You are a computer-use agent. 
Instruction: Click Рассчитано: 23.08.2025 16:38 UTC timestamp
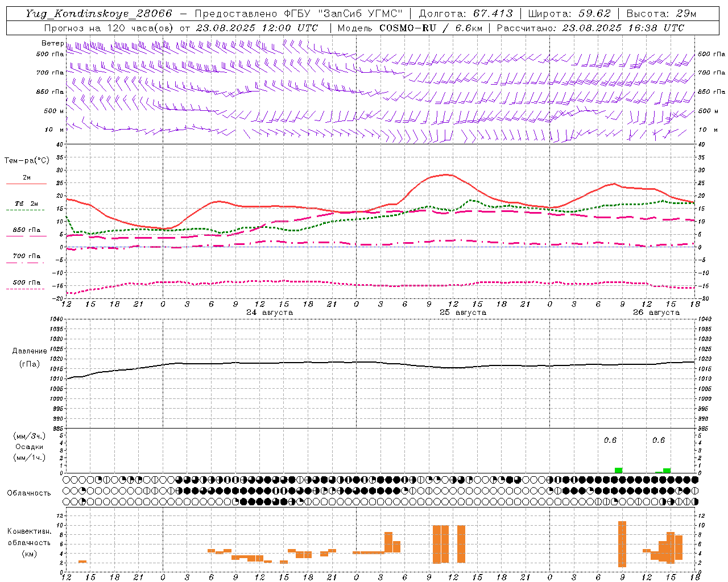click(x=590, y=28)
